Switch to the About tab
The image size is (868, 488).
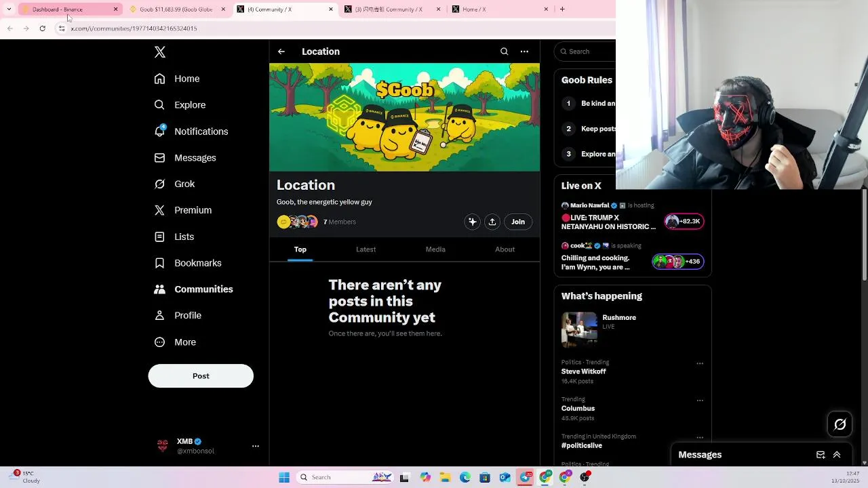pos(505,249)
